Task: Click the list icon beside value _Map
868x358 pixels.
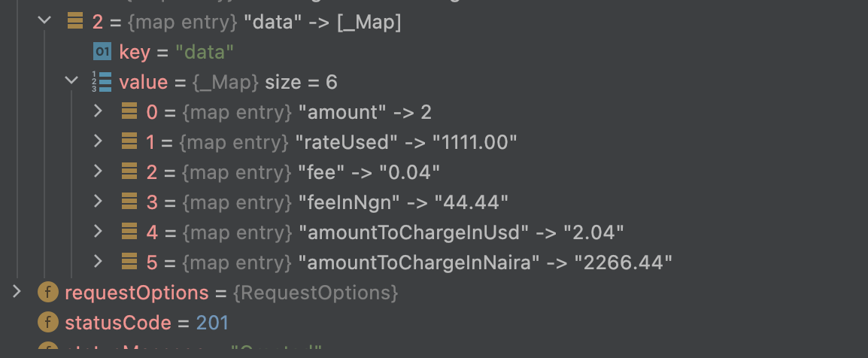Action: tap(101, 81)
